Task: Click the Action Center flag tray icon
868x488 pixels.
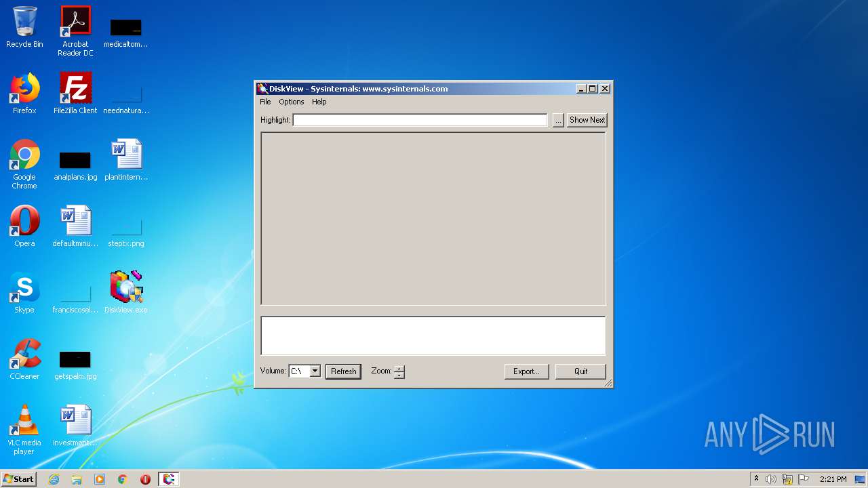Action: point(804,479)
